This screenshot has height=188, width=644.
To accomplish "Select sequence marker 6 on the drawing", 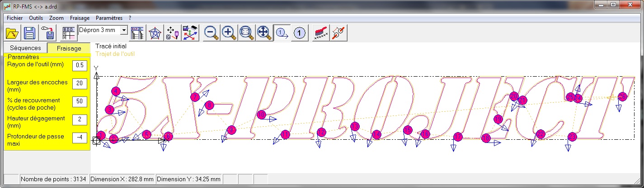I will [x=168, y=136].
